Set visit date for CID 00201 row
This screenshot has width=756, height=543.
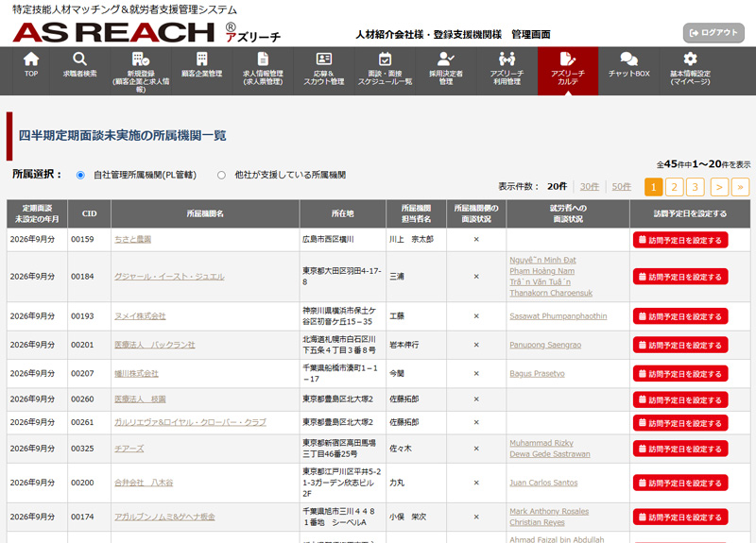coord(680,345)
